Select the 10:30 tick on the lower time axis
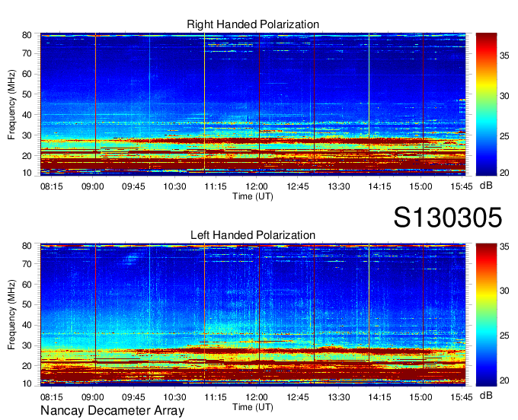The image size is (518, 420). [174, 397]
